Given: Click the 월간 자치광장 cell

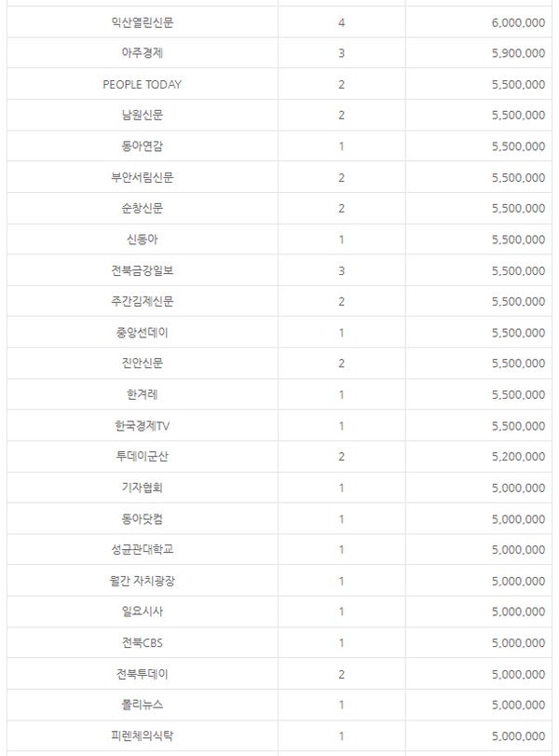Looking at the screenshot, I should [142, 582].
